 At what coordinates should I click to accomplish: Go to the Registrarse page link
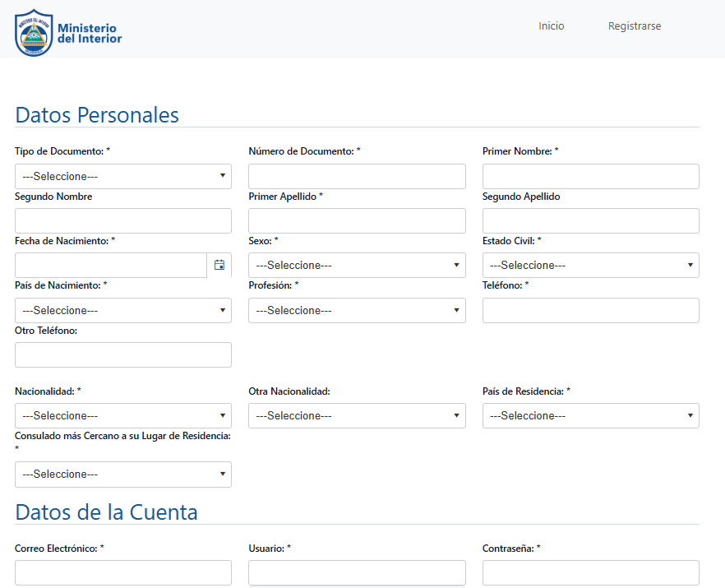[x=635, y=26]
